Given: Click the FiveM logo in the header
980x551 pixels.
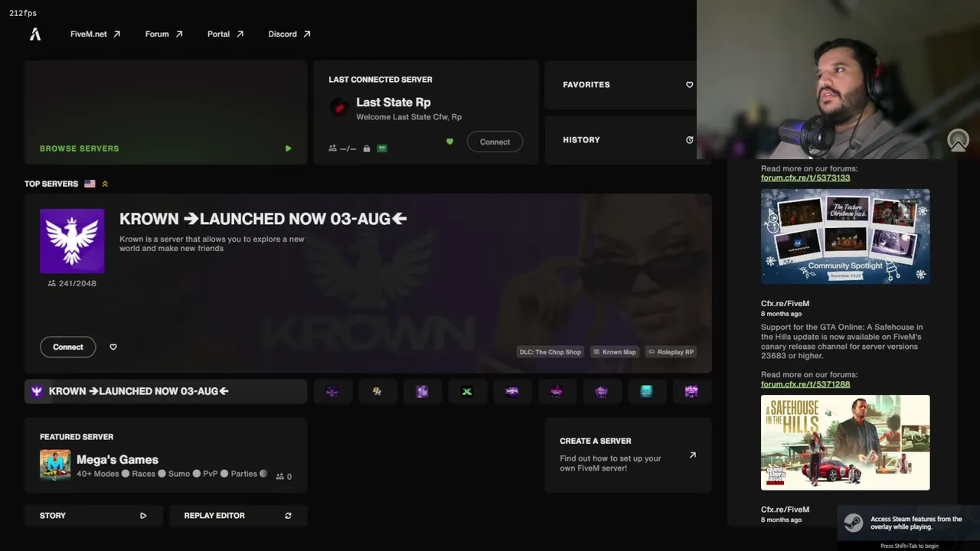Looking at the screenshot, I should (35, 34).
